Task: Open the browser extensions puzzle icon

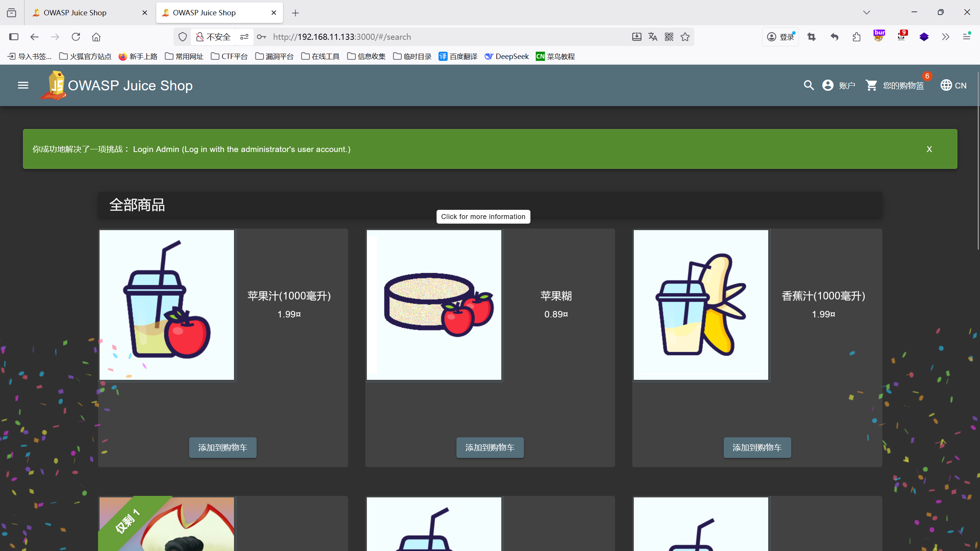Action: point(856,37)
